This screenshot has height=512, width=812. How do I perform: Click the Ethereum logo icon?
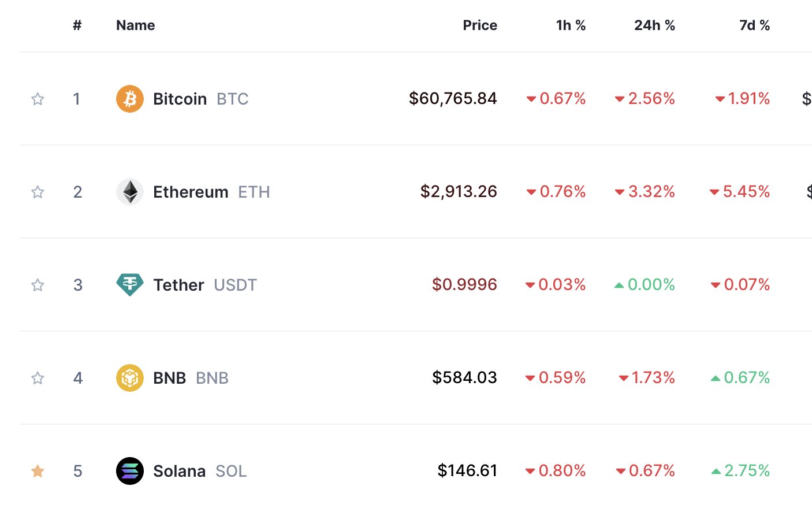(x=130, y=192)
